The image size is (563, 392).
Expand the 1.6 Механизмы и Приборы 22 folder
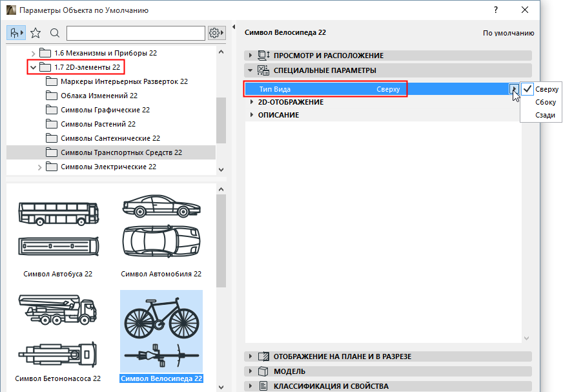[34, 54]
